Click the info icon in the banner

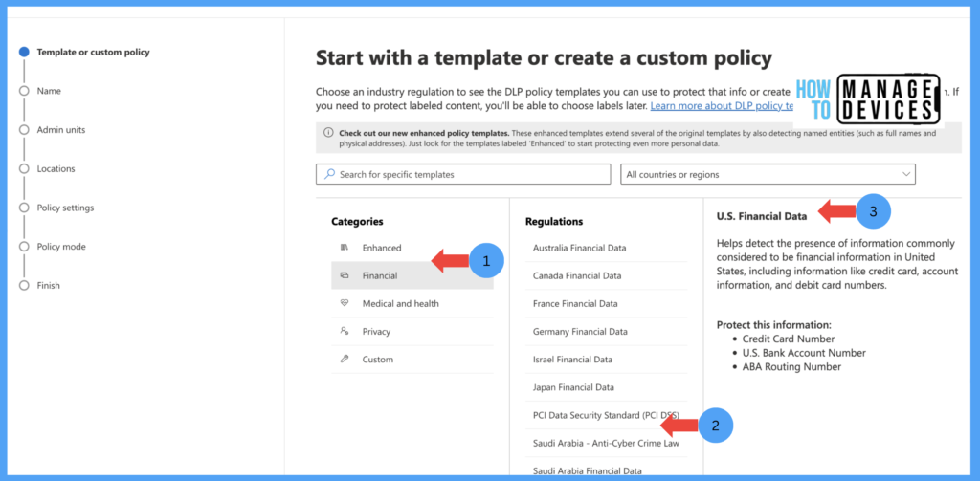327,133
